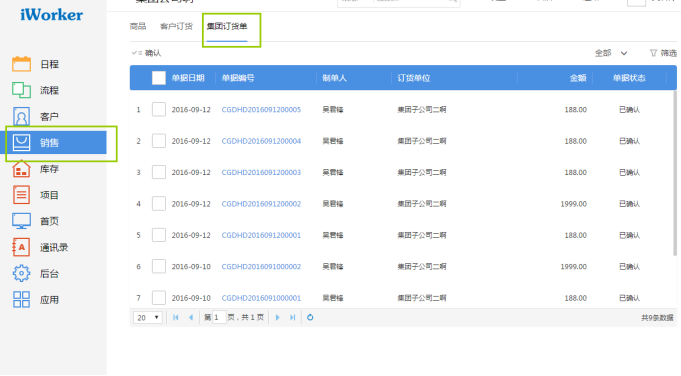Open order CGDHD2016091000001 link
681x376 pixels.
(261, 298)
